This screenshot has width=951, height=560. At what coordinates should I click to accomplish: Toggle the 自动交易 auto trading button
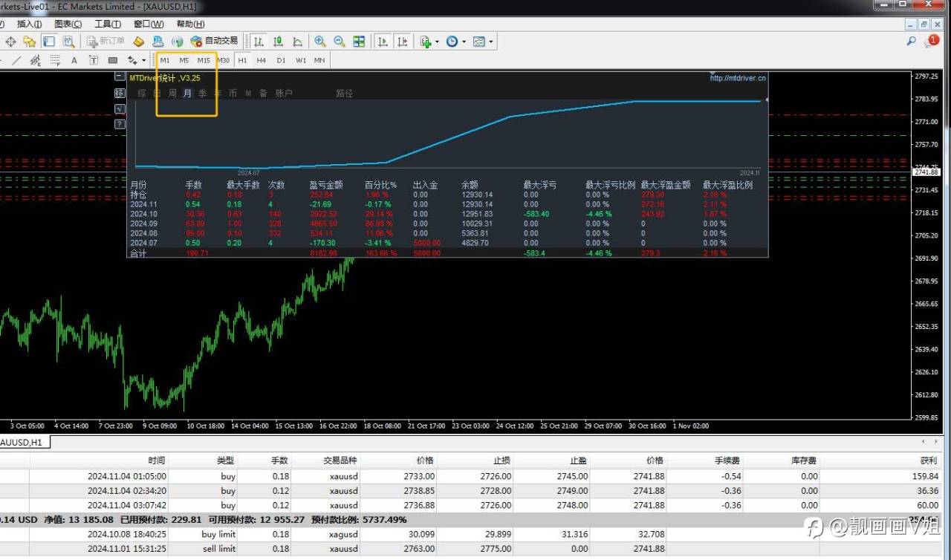click(x=214, y=42)
